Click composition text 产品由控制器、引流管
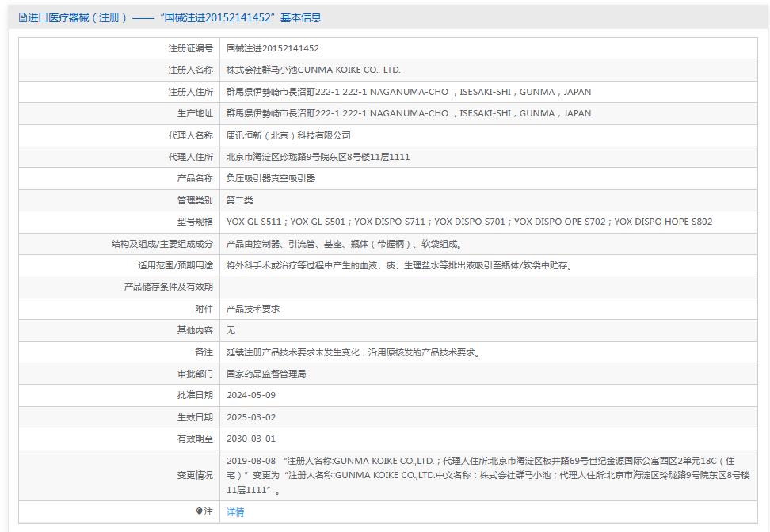 344,243
